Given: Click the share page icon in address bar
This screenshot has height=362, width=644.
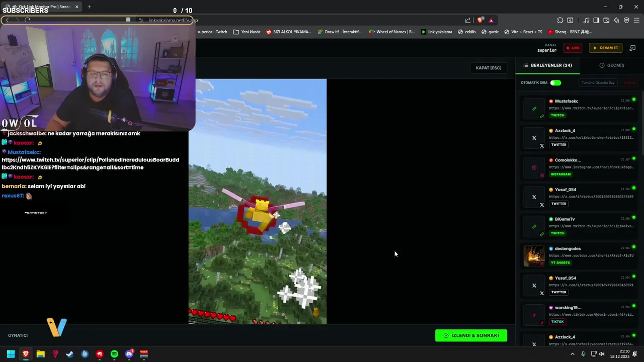Looking at the screenshot, I should tap(468, 20).
